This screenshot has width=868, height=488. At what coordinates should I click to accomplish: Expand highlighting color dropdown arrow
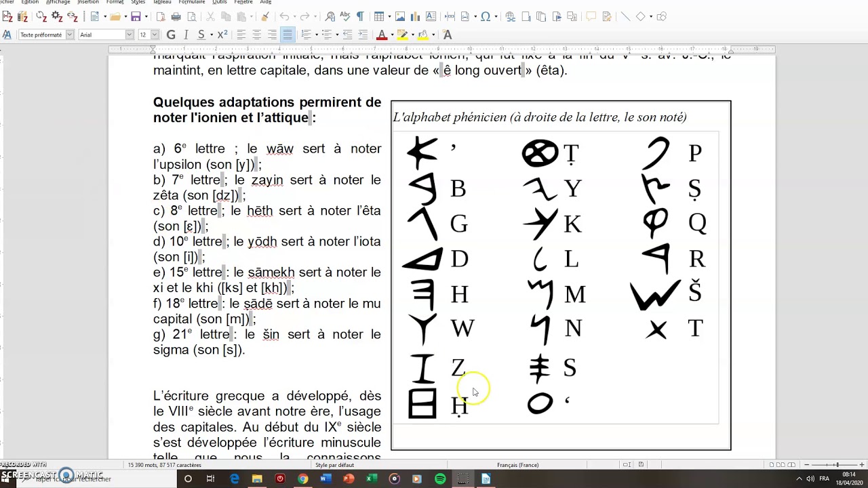412,35
